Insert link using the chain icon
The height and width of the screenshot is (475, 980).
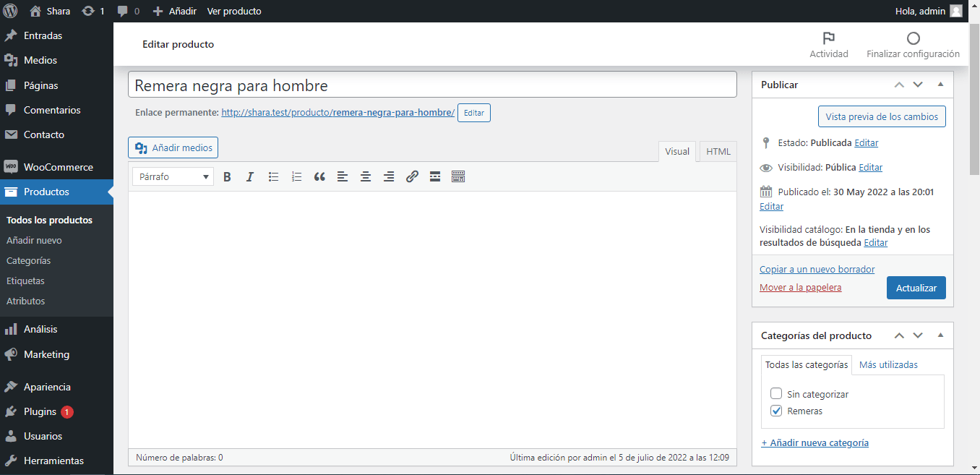pyautogui.click(x=412, y=176)
